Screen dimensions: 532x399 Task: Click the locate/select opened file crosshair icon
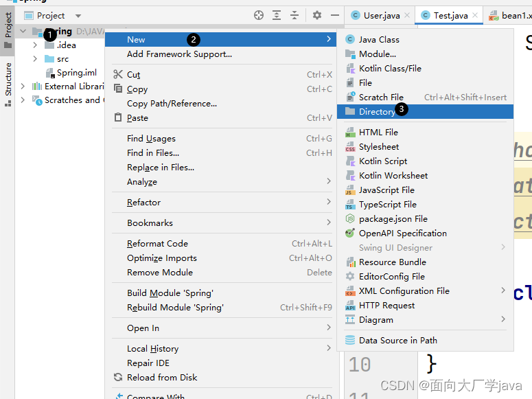coord(259,15)
